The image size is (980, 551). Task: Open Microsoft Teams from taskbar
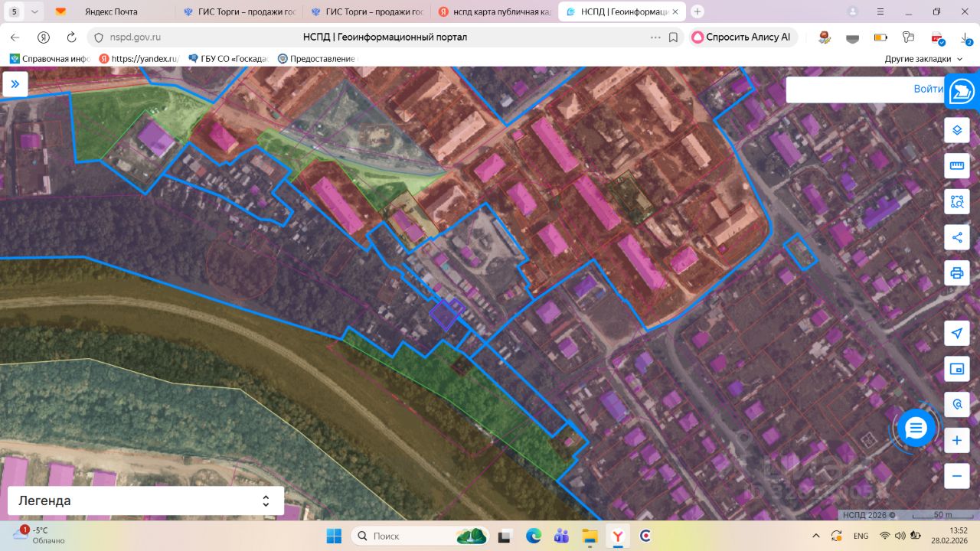(x=561, y=536)
